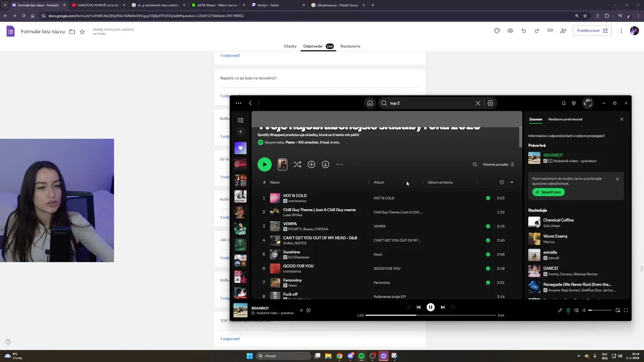644x362 pixels.
Task: Open Spotify from the Windows taskbar
Action: [361, 356]
